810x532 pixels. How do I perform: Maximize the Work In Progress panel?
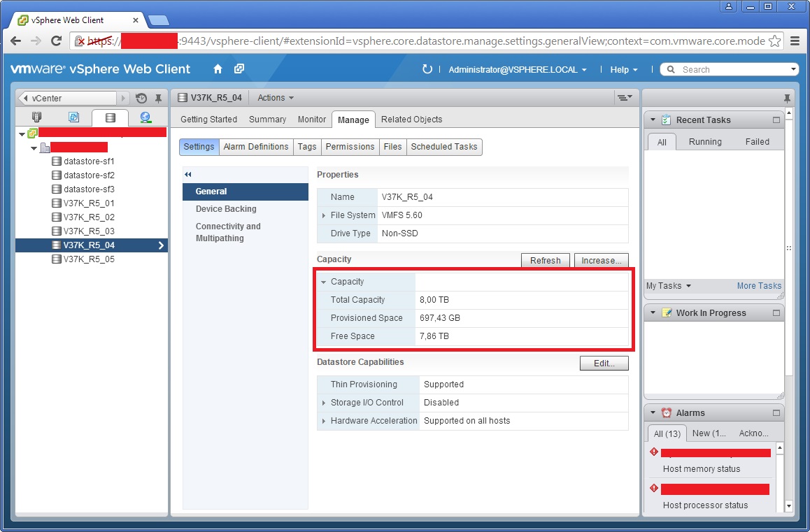tap(776, 312)
